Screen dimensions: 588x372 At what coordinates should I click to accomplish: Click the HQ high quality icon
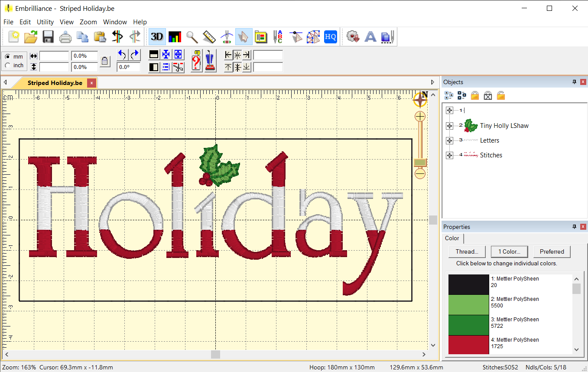tap(330, 37)
